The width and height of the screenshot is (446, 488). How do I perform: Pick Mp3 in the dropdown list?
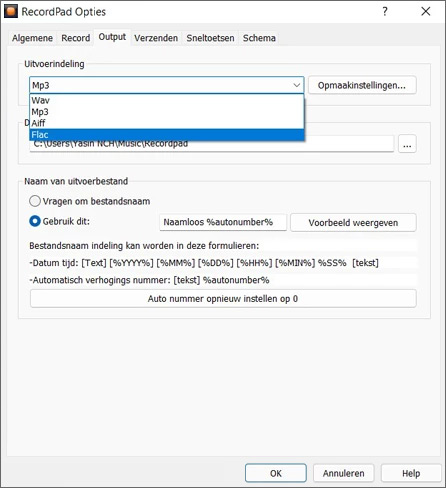pyautogui.click(x=167, y=112)
